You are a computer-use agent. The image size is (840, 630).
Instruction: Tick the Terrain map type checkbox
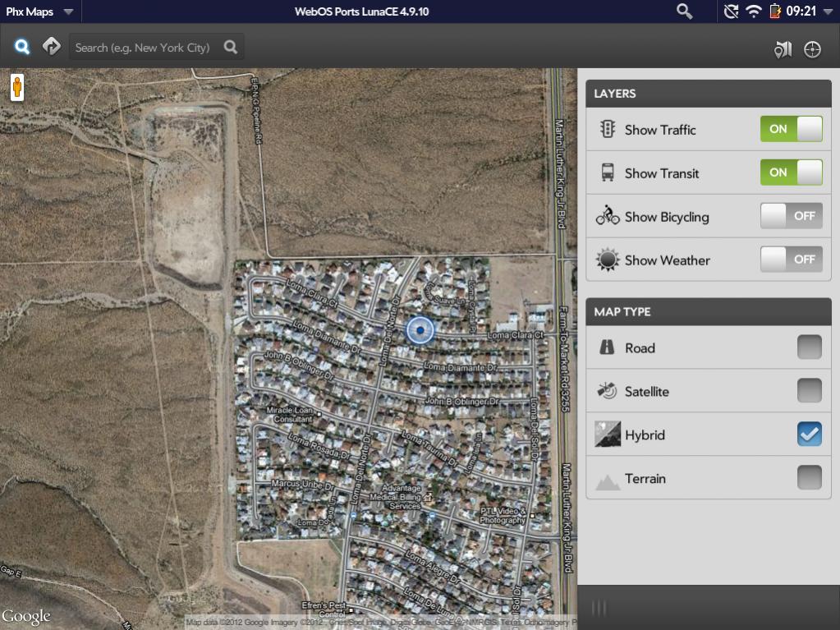[809, 477]
